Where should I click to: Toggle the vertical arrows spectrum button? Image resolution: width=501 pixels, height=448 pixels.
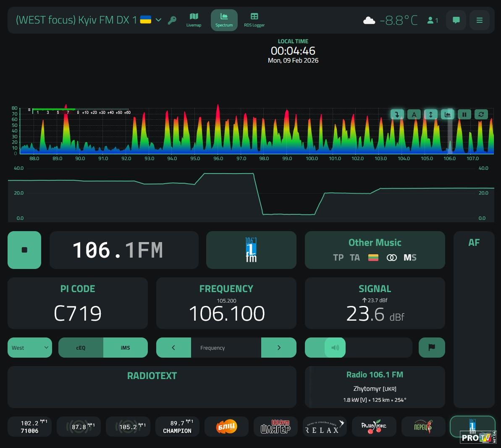pos(430,114)
